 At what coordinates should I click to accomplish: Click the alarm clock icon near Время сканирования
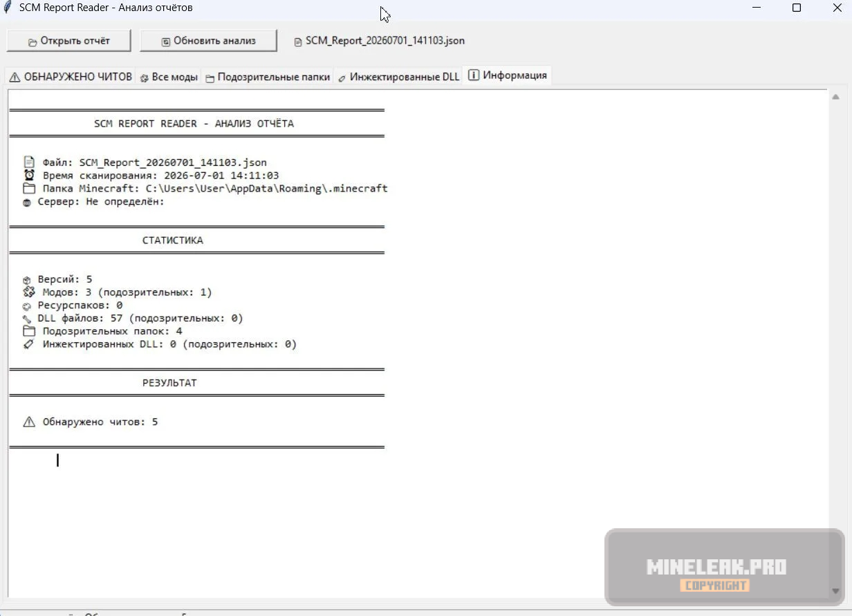tap(29, 176)
